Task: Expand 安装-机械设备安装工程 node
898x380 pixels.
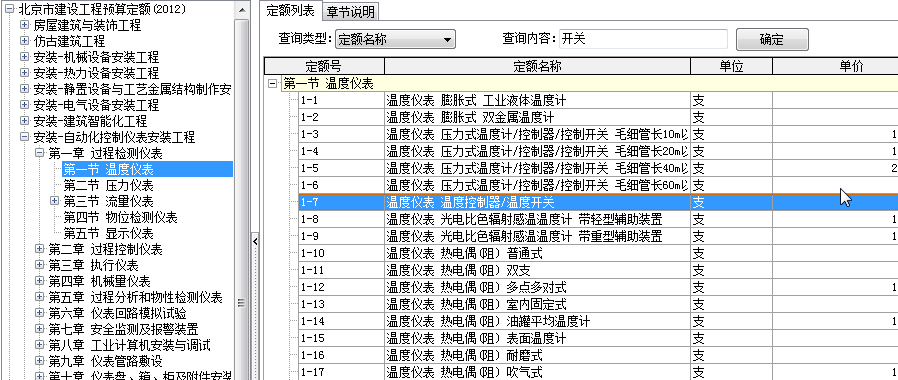Action: click(x=24, y=57)
